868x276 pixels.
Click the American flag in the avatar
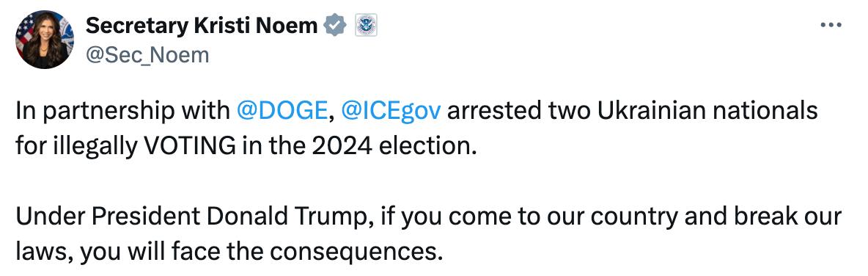(23, 33)
